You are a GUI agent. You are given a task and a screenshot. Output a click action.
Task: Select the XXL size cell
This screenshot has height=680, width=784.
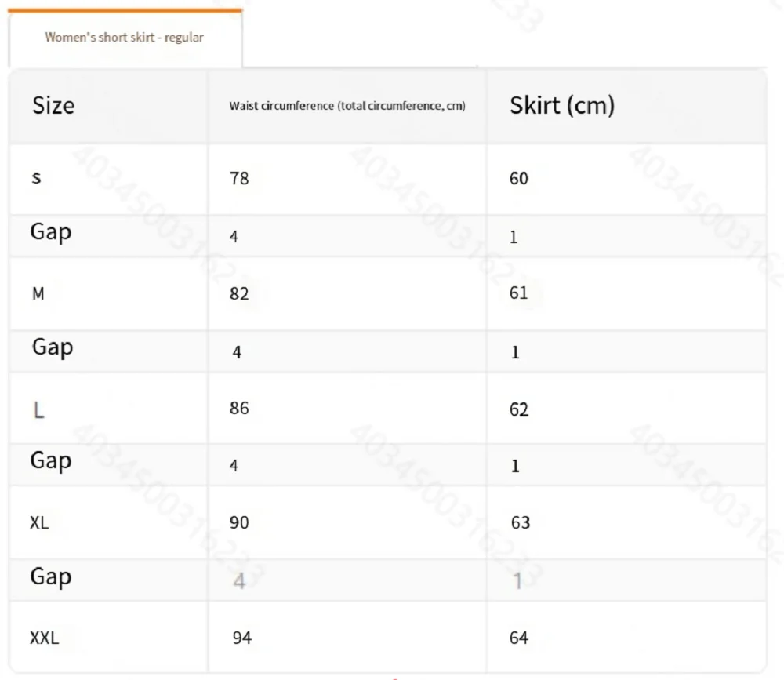click(44, 638)
